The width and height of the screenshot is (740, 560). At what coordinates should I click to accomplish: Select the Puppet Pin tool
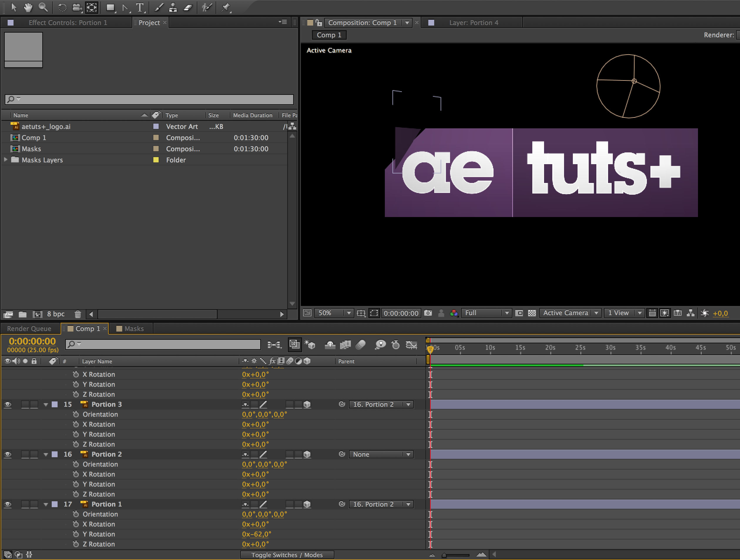click(x=226, y=7)
